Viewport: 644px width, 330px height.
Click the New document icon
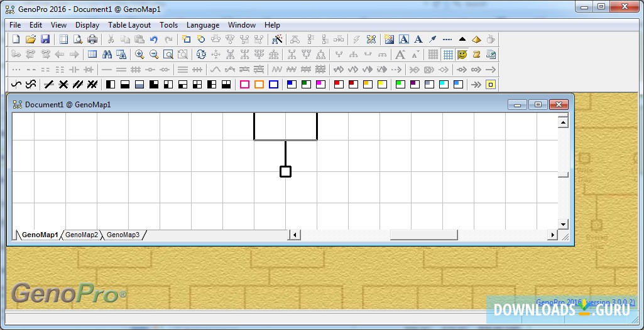coord(16,40)
